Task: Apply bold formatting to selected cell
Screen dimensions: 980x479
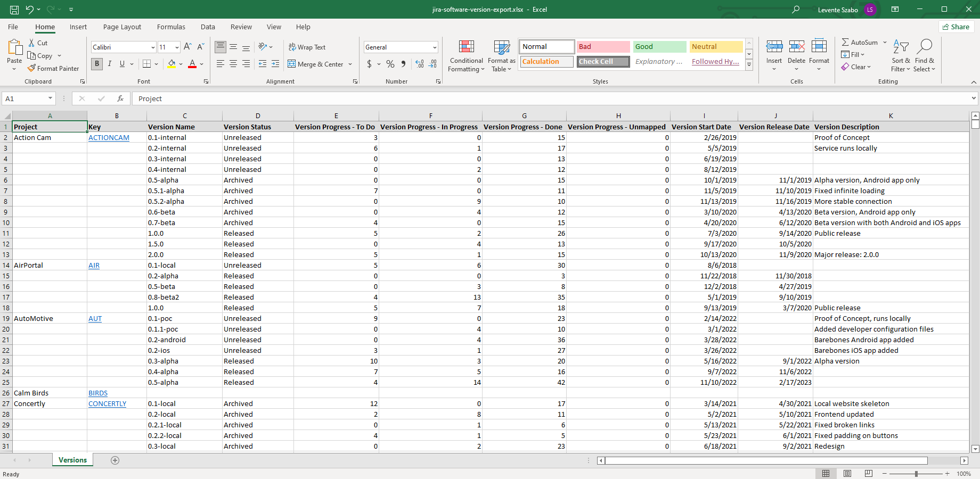Action: tap(97, 64)
